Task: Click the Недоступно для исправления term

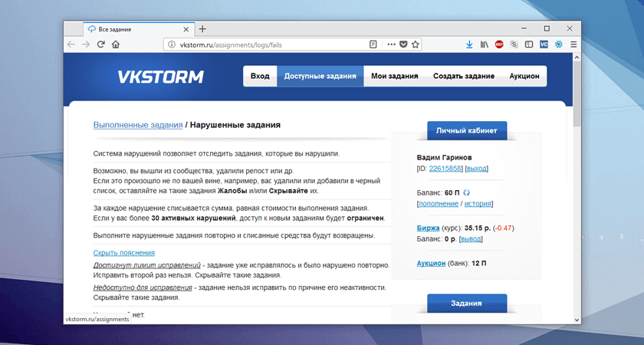Action: pyautogui.click(x=143, y=287)
